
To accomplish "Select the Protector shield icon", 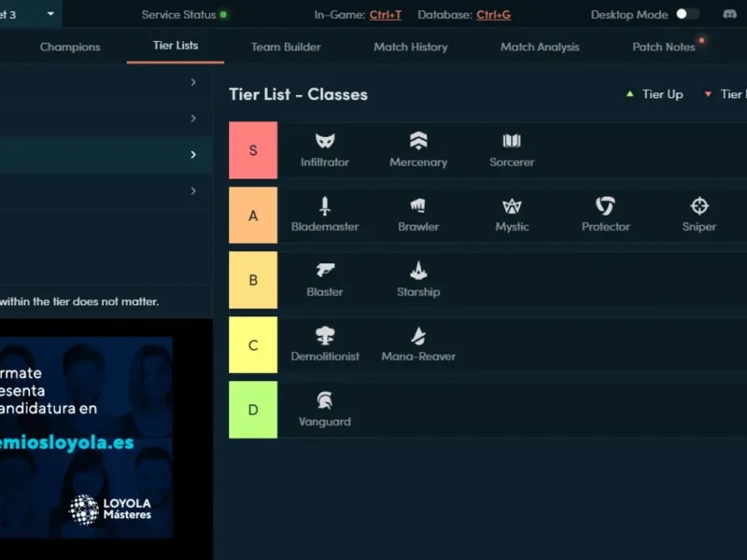I will click(x=605, y=205).
